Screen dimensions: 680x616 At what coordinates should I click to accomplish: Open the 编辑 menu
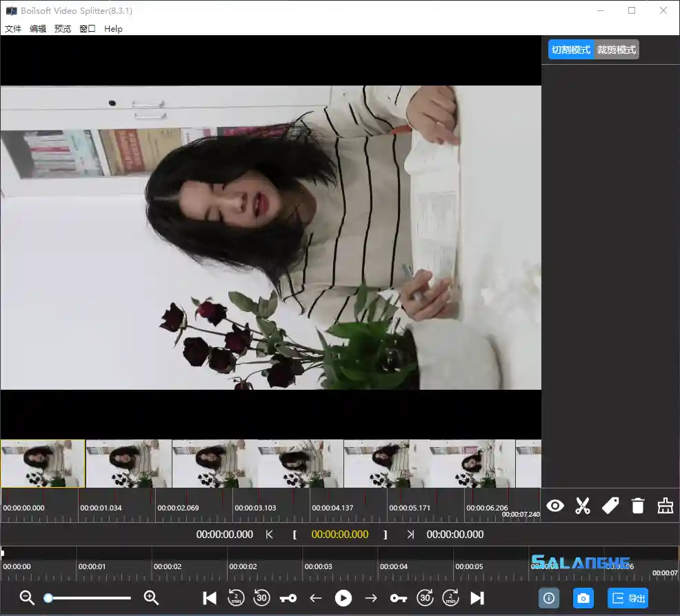[x=37, y=29]
